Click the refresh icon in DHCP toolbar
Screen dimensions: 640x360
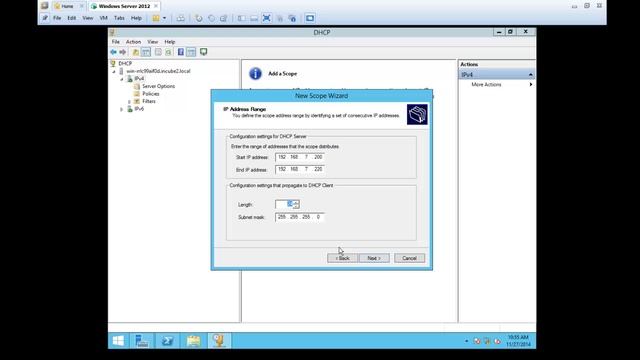168,52
